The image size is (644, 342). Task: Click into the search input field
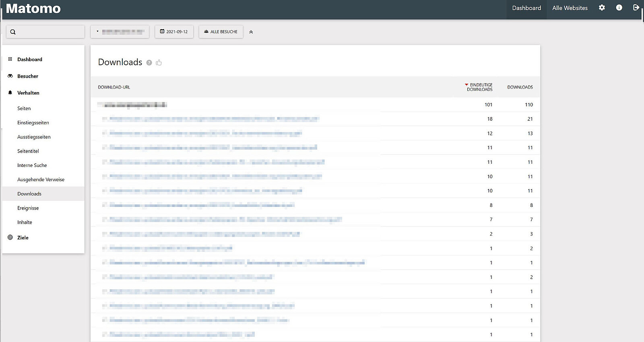(49, 32)
